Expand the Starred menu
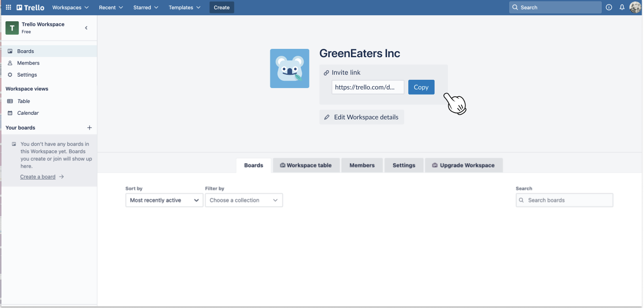 tap(145, 7)
